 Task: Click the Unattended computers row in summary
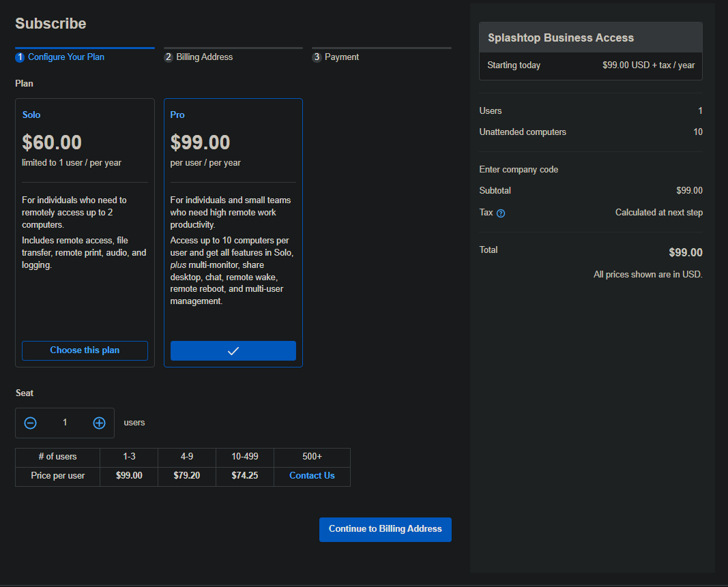[x=523, y=132]
